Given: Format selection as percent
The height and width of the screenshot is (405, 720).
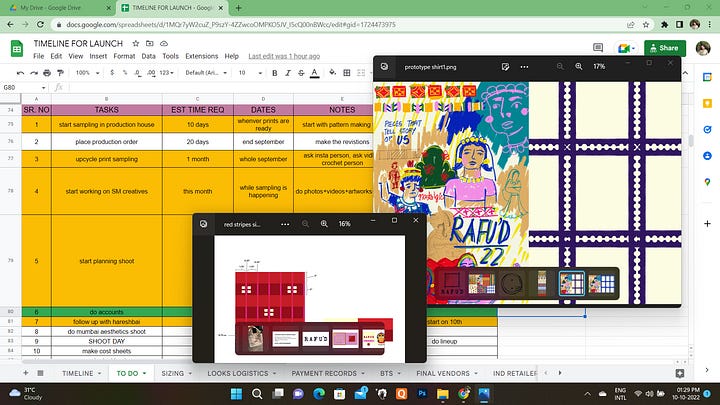Looking at the screenshot, I should point(125,73).
